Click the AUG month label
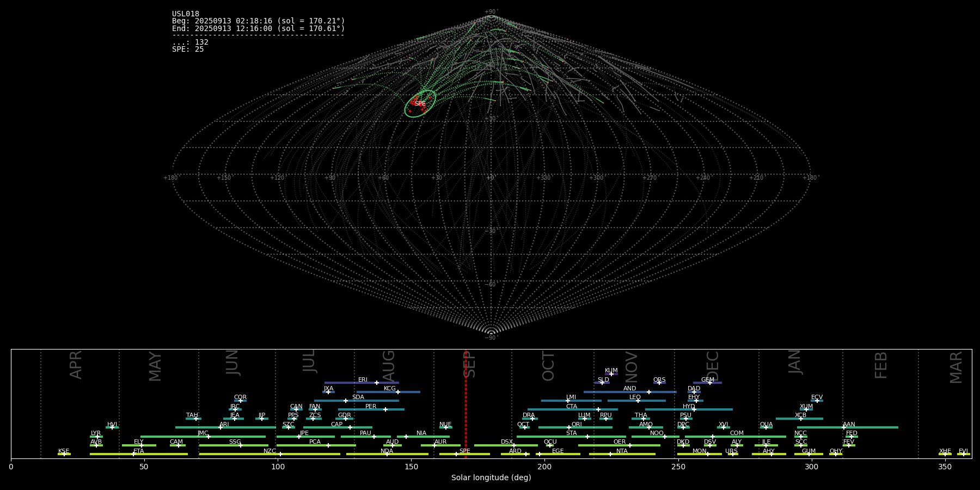The image size is (980, 490). (x=389, y=365)
